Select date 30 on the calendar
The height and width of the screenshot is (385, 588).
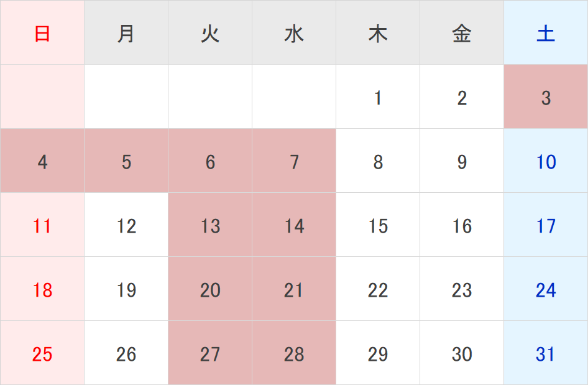462,353
